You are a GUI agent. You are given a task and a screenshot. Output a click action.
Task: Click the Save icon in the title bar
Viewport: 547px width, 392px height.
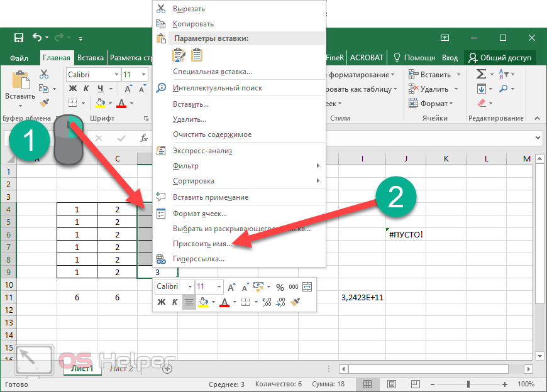pyautogui.click(x=18, y=38)
